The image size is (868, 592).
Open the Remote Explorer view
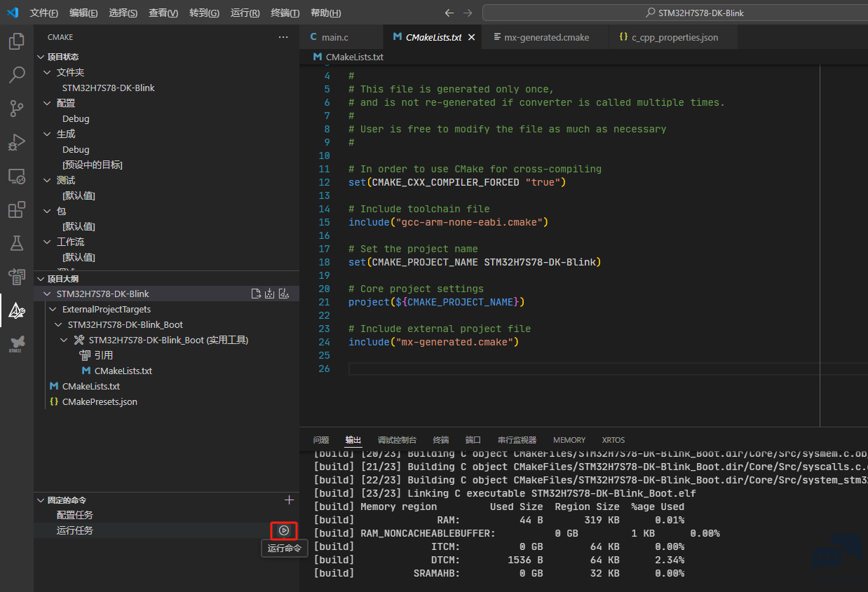pos(17,176)
